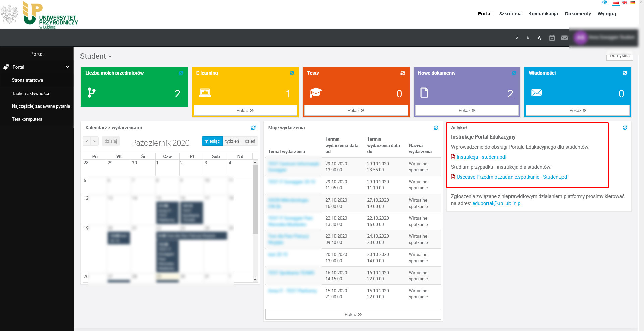Toggle high-contrast eye icon
This screenshot has height=331, width=644.
pos(605,2)
